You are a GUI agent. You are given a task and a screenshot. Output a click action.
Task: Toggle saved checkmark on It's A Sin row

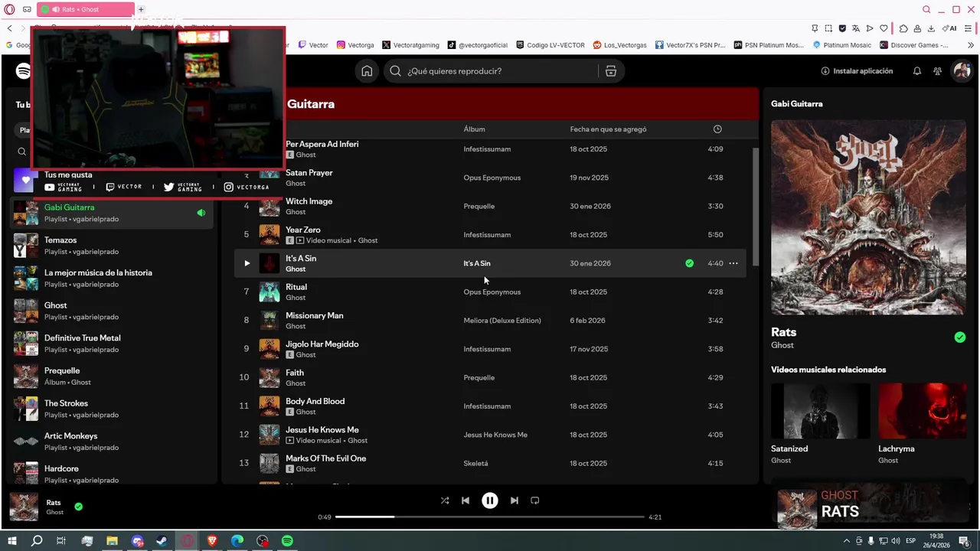(690, 263)
